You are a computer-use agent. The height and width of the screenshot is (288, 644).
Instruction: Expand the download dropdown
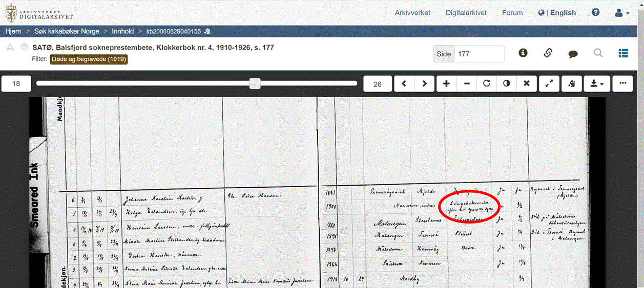click(597, 83)
